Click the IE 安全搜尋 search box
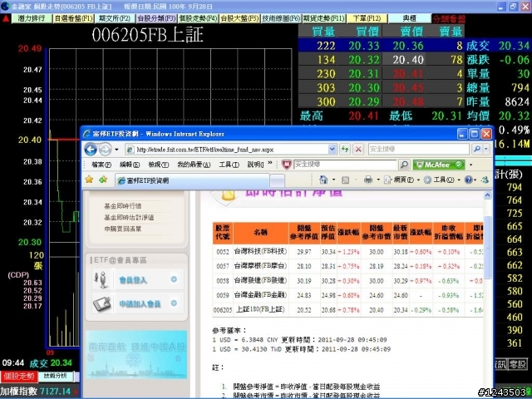Viewport: 532px width, 399px height. pyautogui.click(x=418, y=149)
